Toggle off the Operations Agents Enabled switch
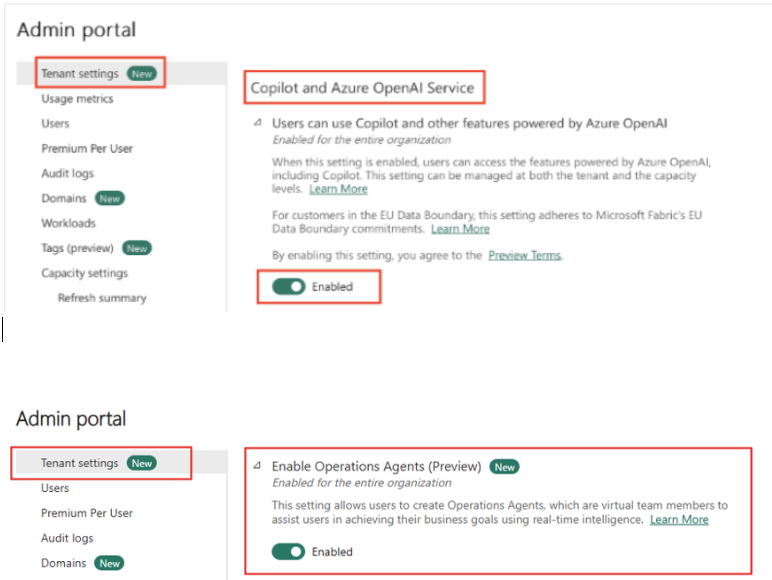Image resolution: width=772 pixels, height=580 pixels. 289,552
